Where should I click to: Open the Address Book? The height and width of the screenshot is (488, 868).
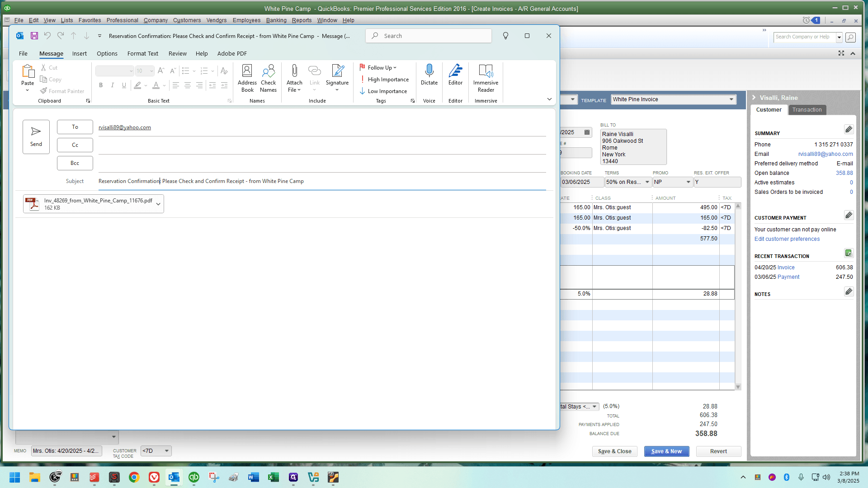pyautogui.click(x=247, y=78)
